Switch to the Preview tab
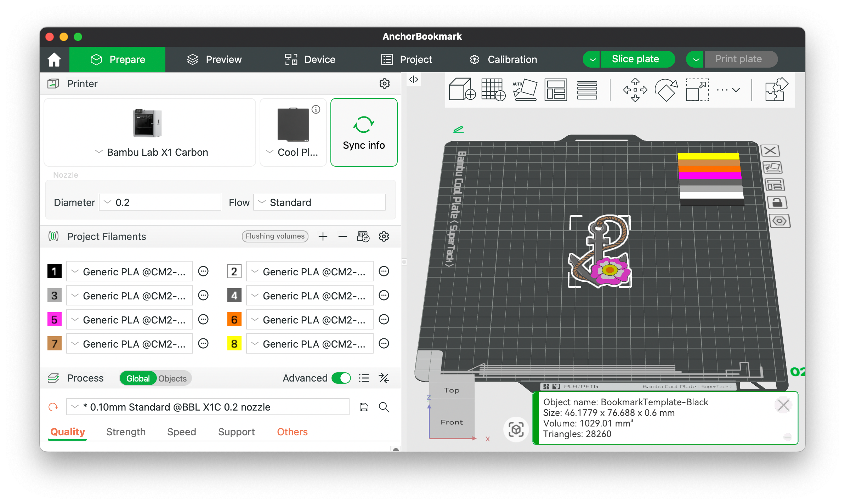The height and width of the screenshot is (504, 845). (214, 59)
